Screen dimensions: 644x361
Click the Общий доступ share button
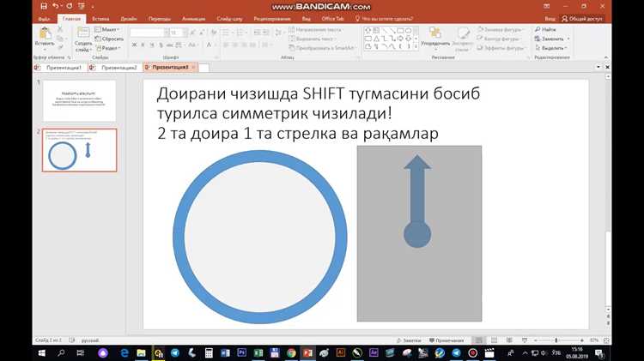(582, 19)
